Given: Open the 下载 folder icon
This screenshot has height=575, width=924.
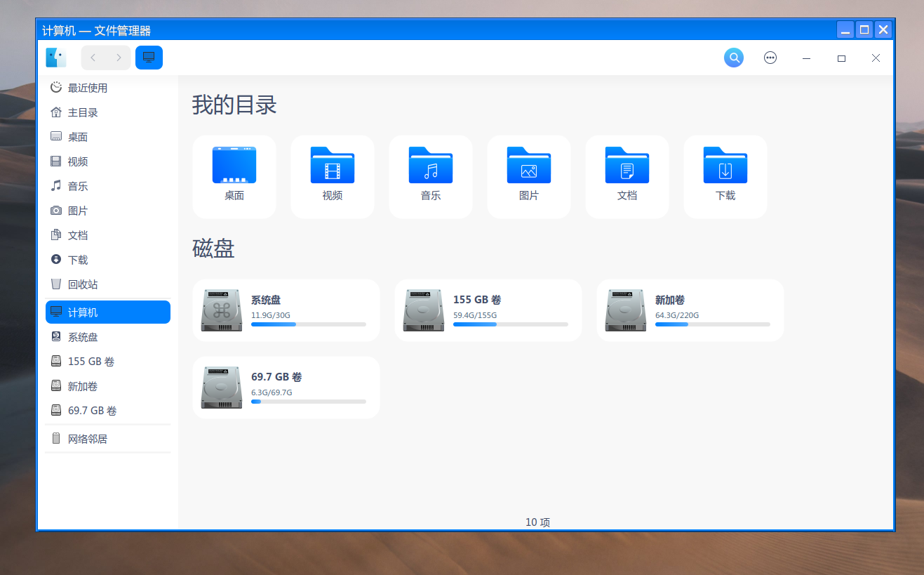Looking at the screenshot, I should click(725, 166).
